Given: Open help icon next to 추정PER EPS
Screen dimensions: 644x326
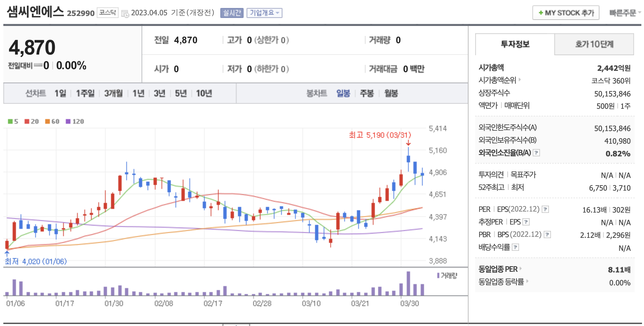Looking at the screenshot, I should point(526,222).
